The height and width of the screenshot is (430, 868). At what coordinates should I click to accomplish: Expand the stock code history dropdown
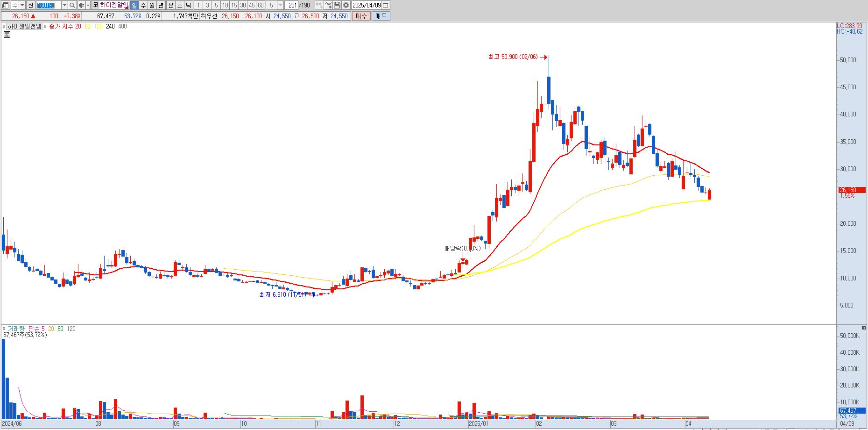(x=64, y=5)
